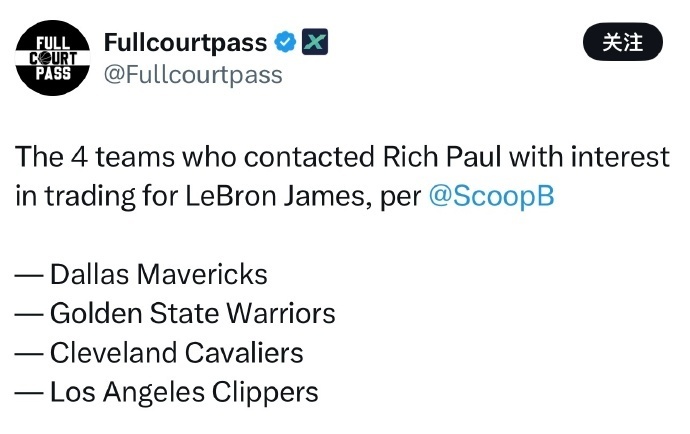Open the Fullcourtpass display name

185,43
